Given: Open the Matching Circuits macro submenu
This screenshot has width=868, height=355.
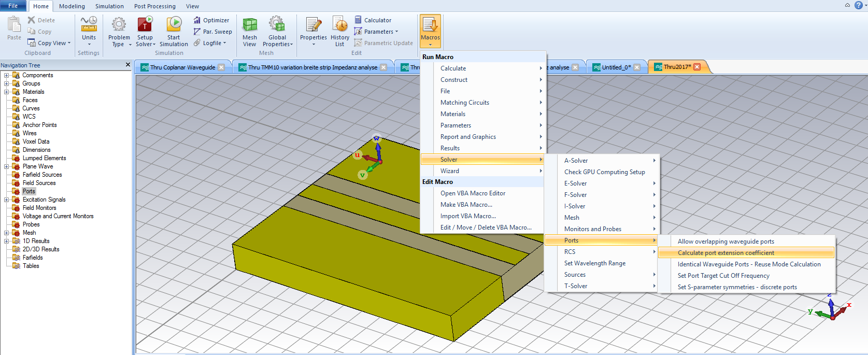Looking at the screenshot, I should coord(482,103).
